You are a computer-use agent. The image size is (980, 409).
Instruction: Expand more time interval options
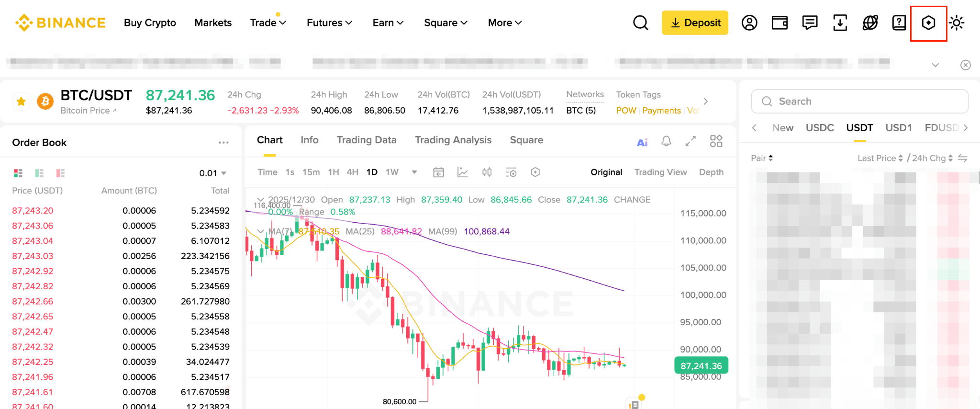point(414,172)
